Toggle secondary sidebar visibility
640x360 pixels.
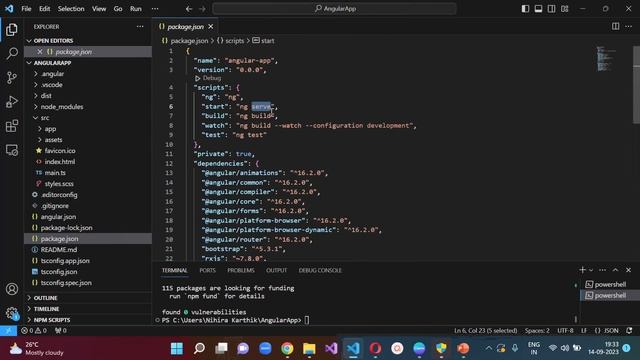tap(551, 9)
